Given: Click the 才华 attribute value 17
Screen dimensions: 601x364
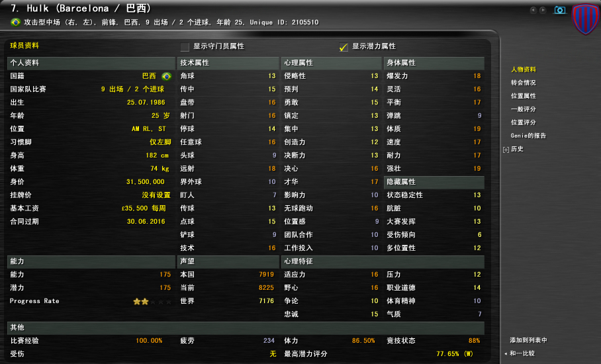Looking at the screenshot, I should tap(375, 181).
